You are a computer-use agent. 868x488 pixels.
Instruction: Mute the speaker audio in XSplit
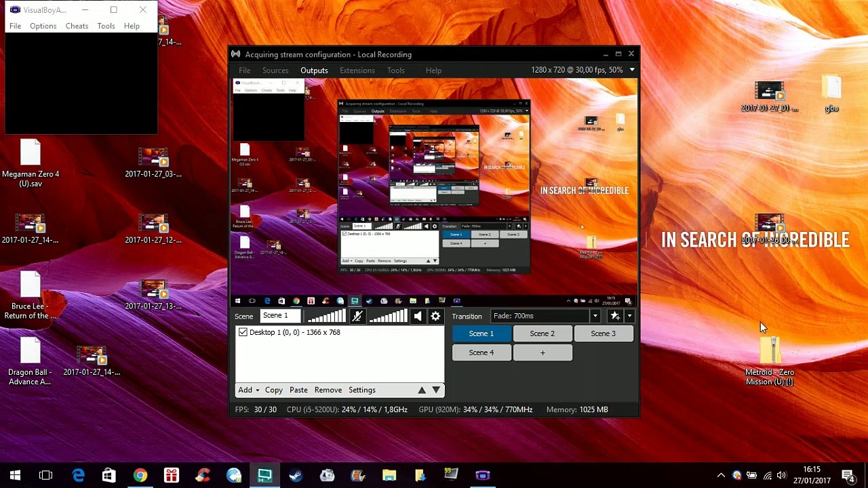(418, 317)
